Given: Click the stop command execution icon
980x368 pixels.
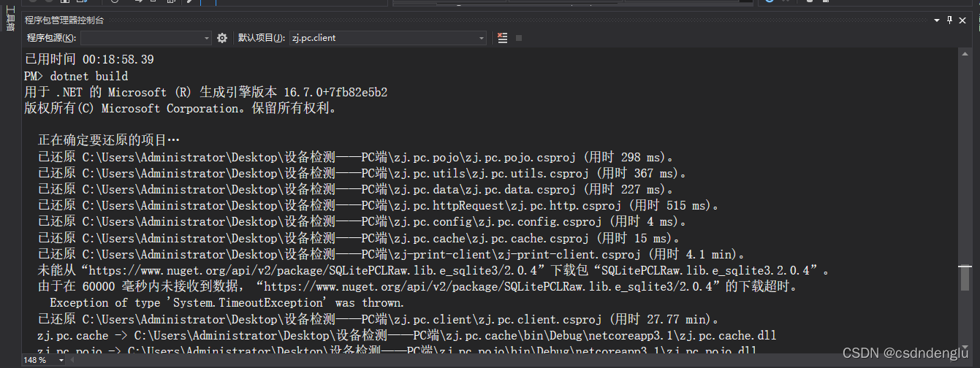Looking at the screenshot, I should coord(519,38).
